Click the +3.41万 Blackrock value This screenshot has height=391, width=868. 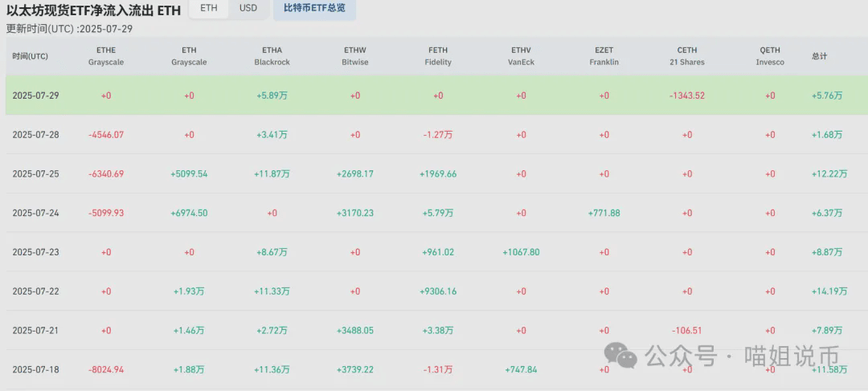(x=272, y=135)
